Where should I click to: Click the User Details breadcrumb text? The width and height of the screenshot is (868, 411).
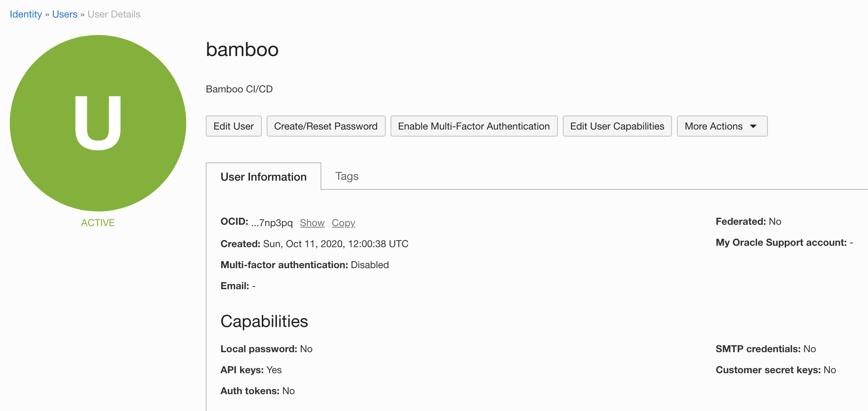pyautogui.click(x=114, y=14)
